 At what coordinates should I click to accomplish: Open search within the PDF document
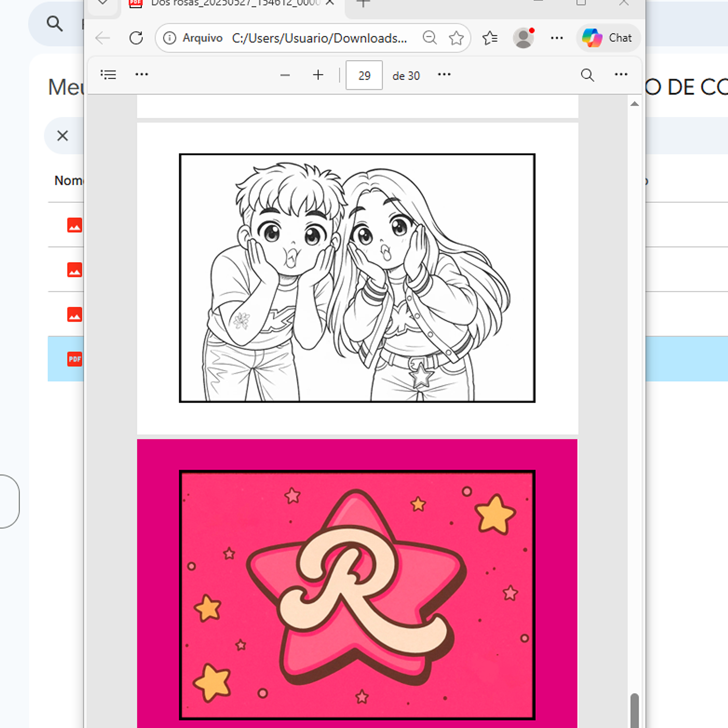587,75
